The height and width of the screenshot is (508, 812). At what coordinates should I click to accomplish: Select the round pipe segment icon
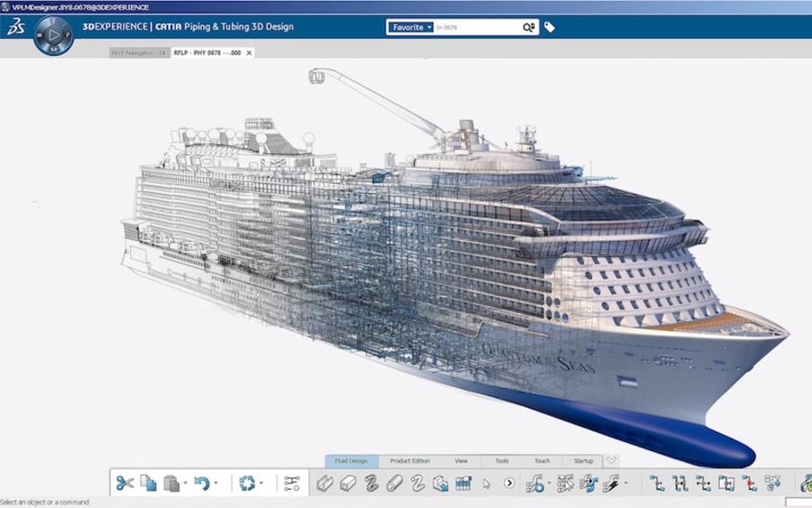point(394,484)
